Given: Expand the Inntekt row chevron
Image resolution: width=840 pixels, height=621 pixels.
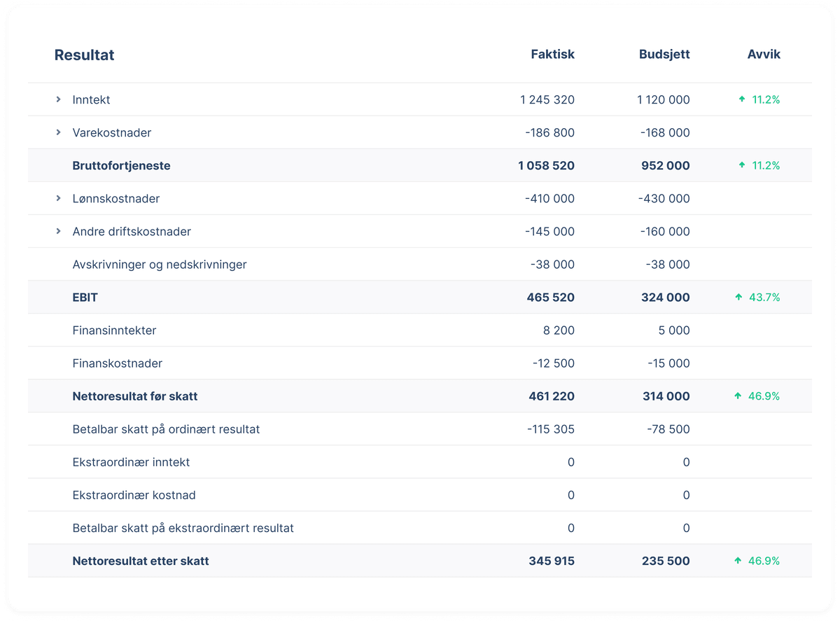Looking at the screenshot, I should (x=59, y=99).
